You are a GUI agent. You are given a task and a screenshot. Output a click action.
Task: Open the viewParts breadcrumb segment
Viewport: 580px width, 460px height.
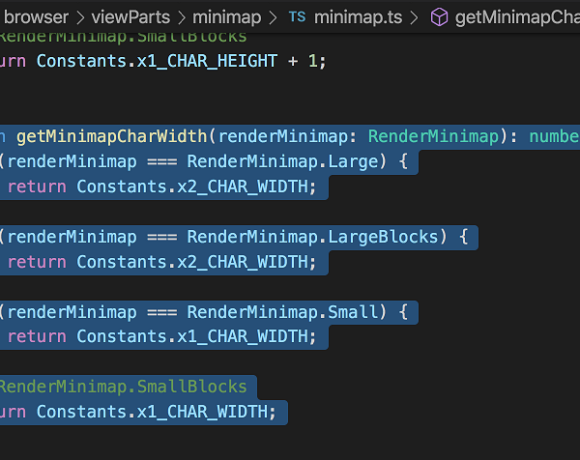[131, 17]
